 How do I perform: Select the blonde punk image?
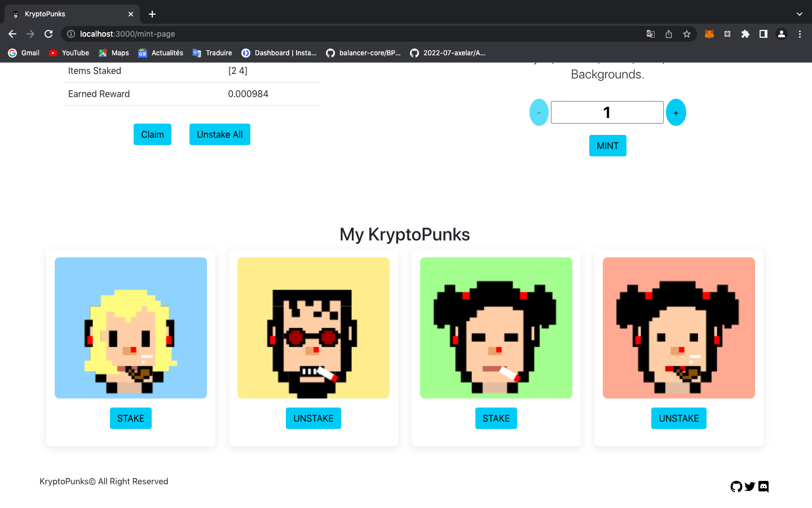[131, 328]
